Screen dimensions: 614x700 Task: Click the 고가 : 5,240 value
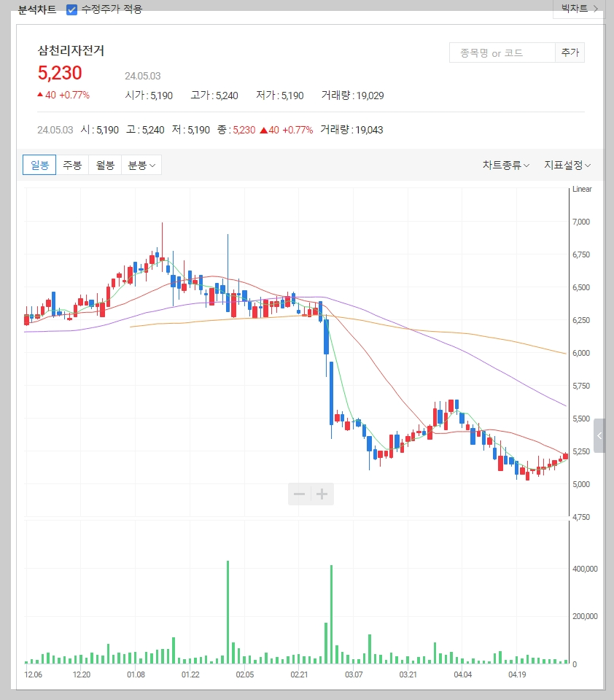pyautogui.click(x=214, y=96)
